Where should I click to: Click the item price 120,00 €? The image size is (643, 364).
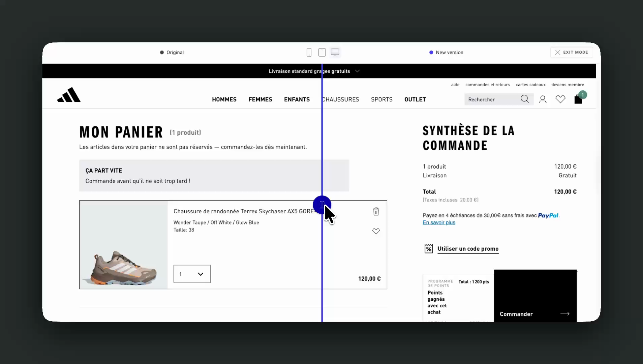coord(369,279)
